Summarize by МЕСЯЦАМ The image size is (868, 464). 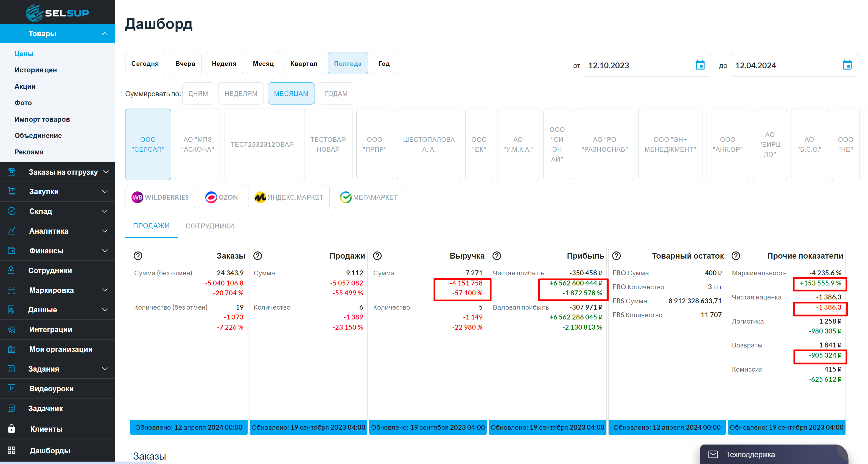[291, 94]
